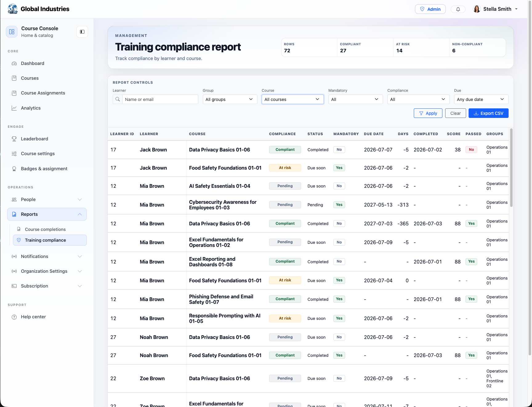Image resolution: width=532 pixels, height=407 pixels.
Task: Click Noah Brown Food Safety Foundations course
Action: pos(225,355)
